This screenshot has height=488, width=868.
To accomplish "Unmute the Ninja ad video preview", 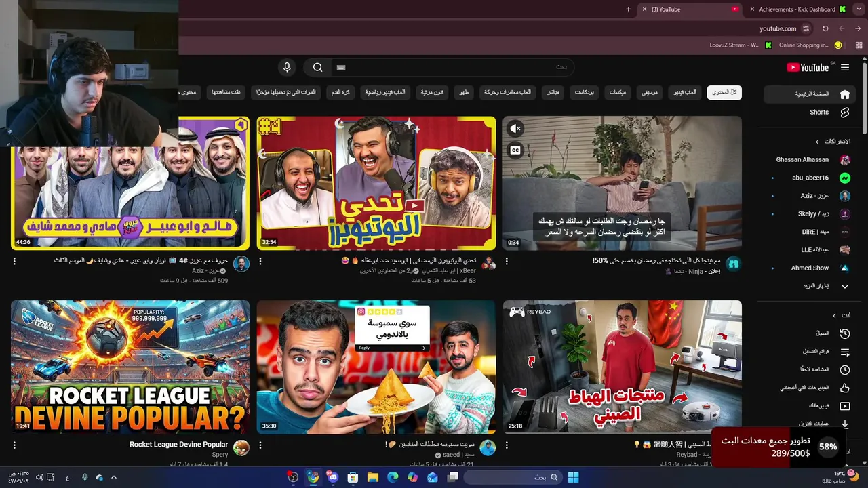I will (515, 128).
